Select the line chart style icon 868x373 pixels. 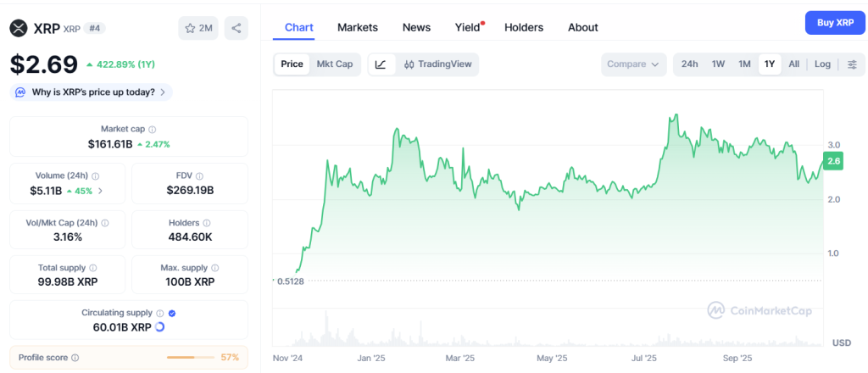click(x=381, y=64)
